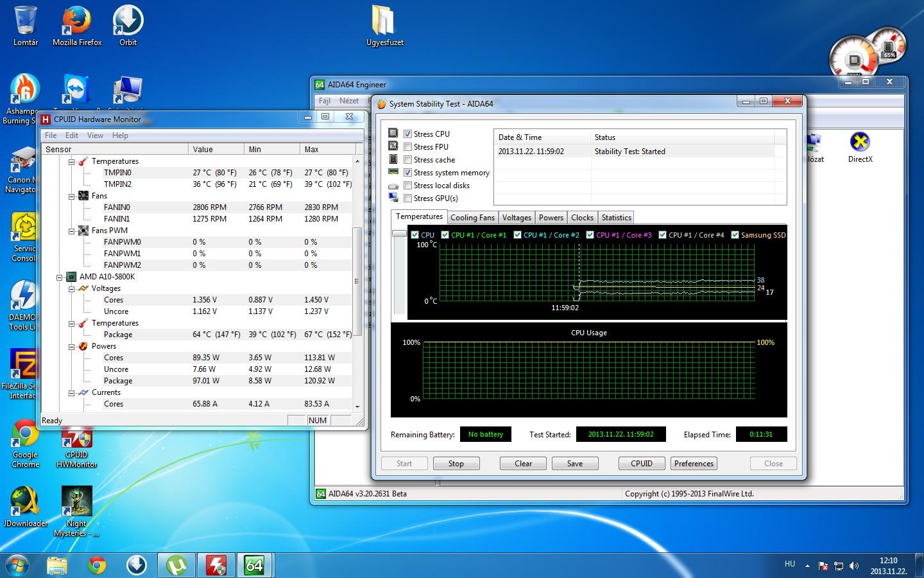Click HWMonitor scrollbar down arrow

pos(357,407)
